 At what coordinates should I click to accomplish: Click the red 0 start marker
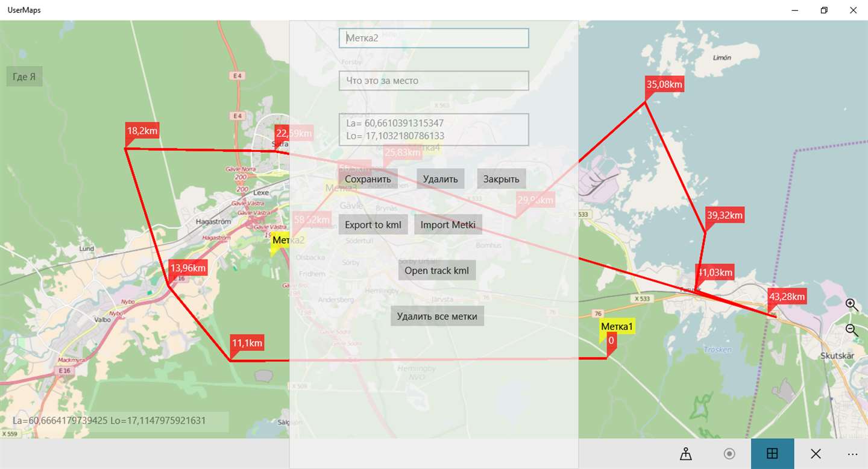coord(611,341)
